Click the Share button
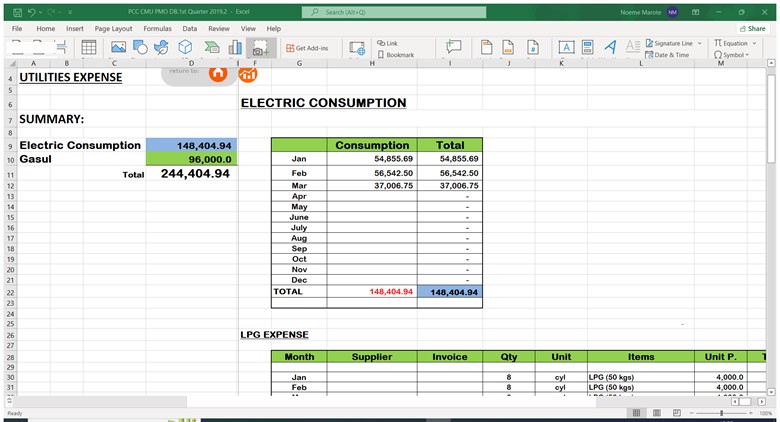The width and height of the screenshot is (780, 422). tap(752, 28)
